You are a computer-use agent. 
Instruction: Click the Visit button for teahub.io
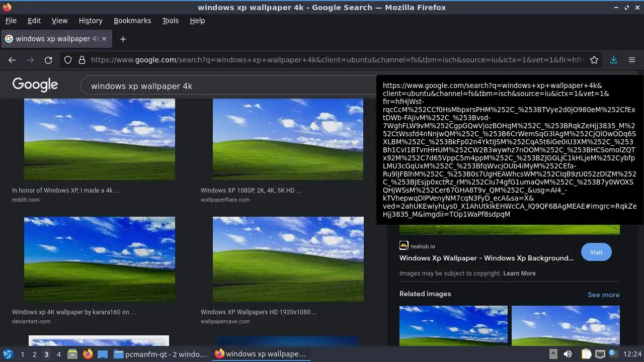coord(596,252)
